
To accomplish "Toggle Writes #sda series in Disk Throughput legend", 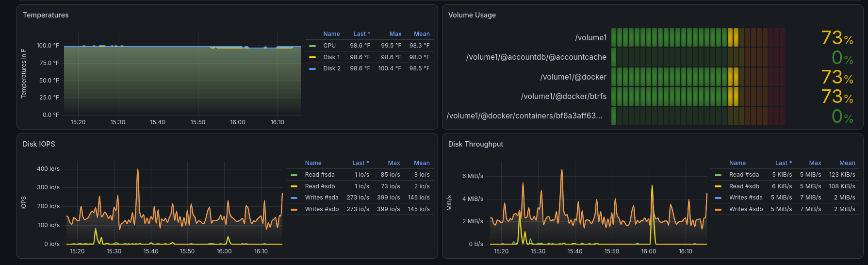I will tap(746, 198).
